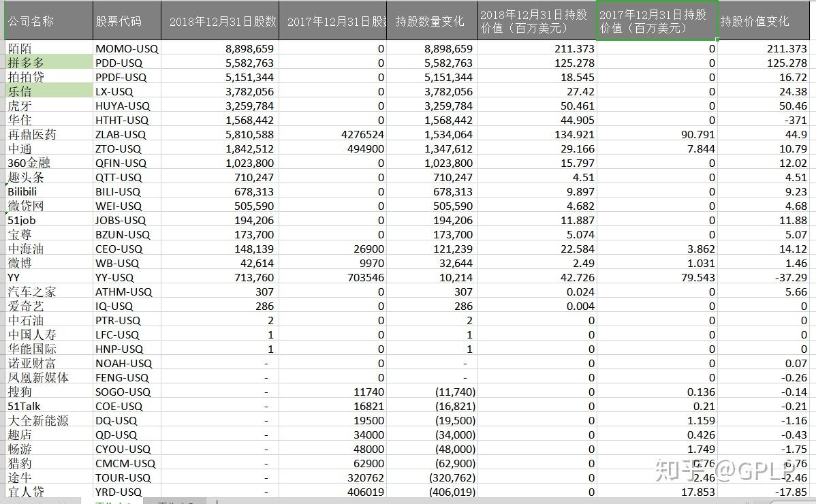Screen dimensions: 816x504
Task: Select the highlighted 拼多多 cell
Action: 49,63
